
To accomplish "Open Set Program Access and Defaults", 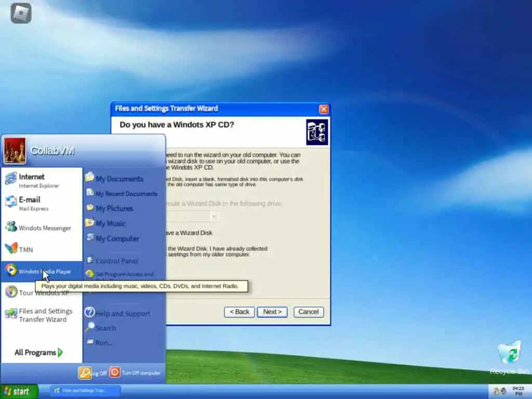I will pos(119,275).
